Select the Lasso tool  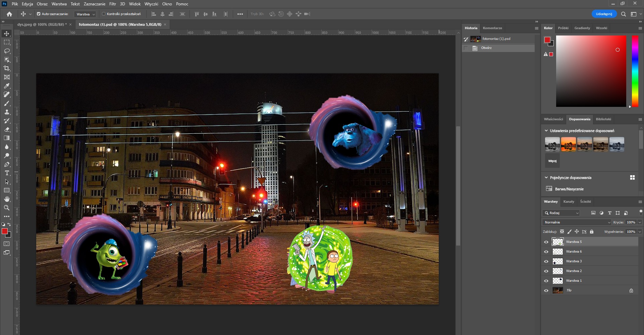pyautogui.click(x=7, y=51)
